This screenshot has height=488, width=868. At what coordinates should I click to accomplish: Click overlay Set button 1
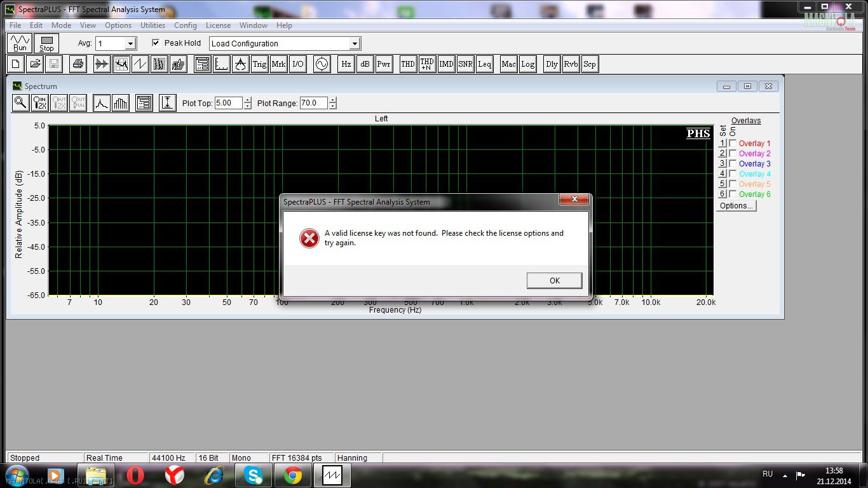pyautogui.click(x=722, y=144)
